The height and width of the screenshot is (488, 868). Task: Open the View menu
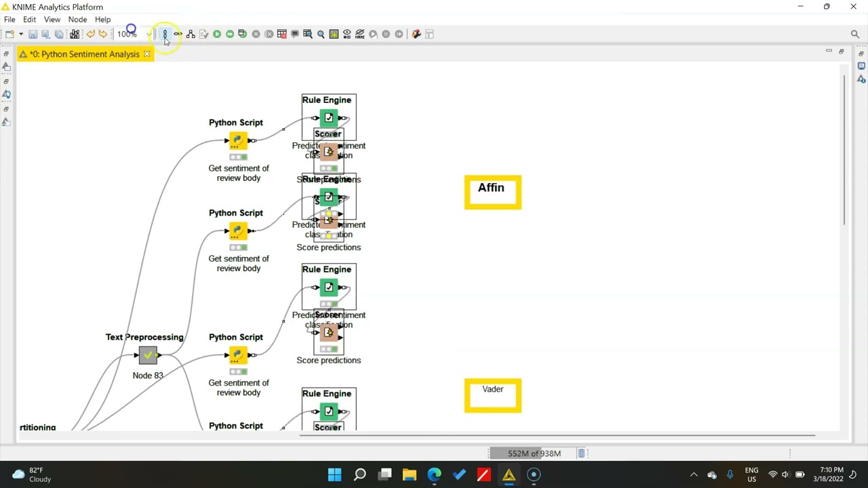tap(52, 20)
